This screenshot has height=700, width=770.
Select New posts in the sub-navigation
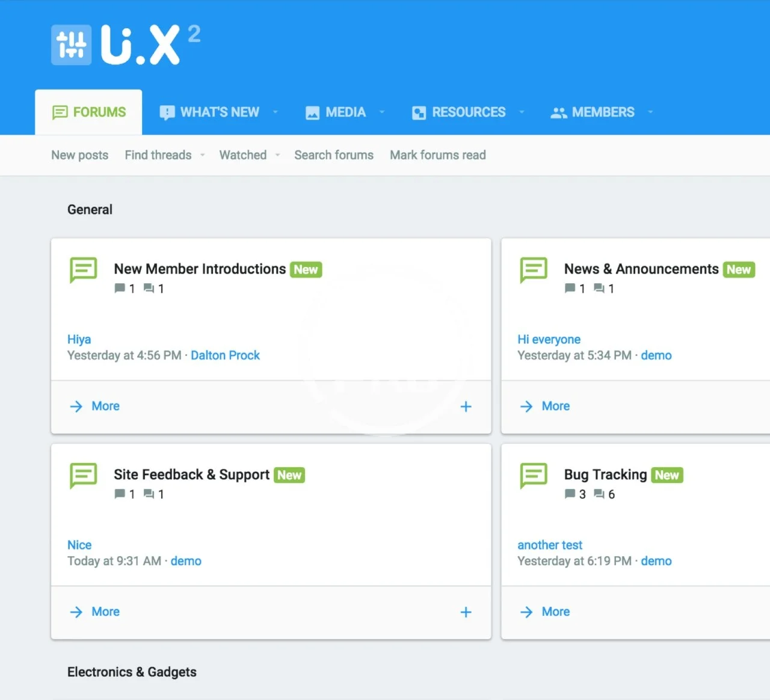pos(80,155)
